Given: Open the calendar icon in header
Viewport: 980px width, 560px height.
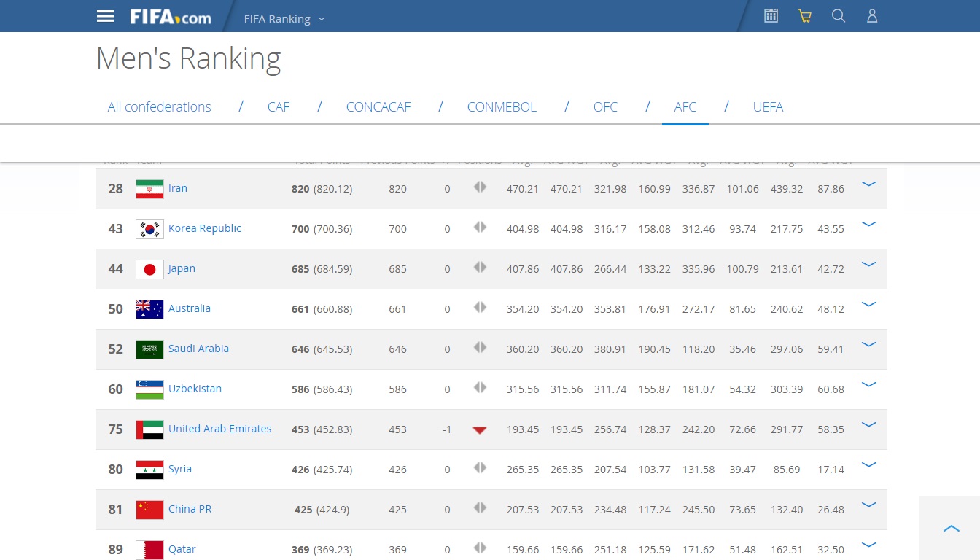Looking at the screenshot, I should (x=771, y=16).
